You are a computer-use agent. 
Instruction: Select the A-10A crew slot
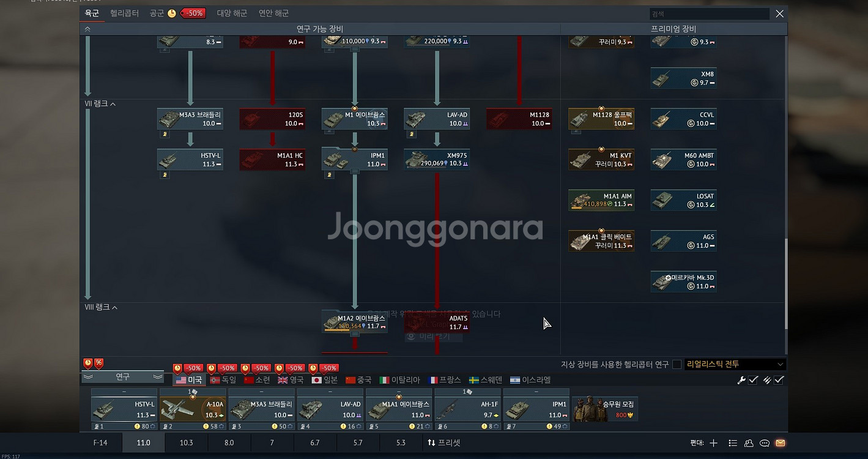(x=193, y=409)
